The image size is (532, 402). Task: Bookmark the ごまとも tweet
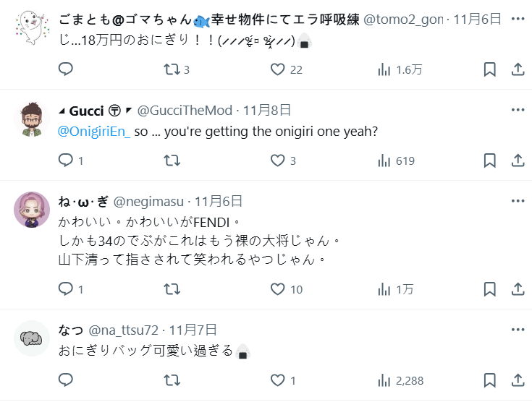(x=489, y=69)
